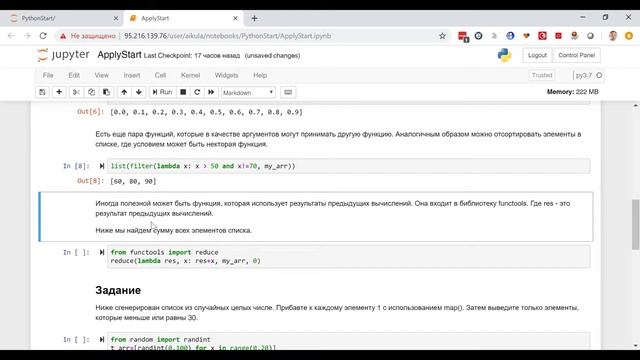640x360 pixels.
Task: Click the Logout button
Action: [x=537, y=55]
